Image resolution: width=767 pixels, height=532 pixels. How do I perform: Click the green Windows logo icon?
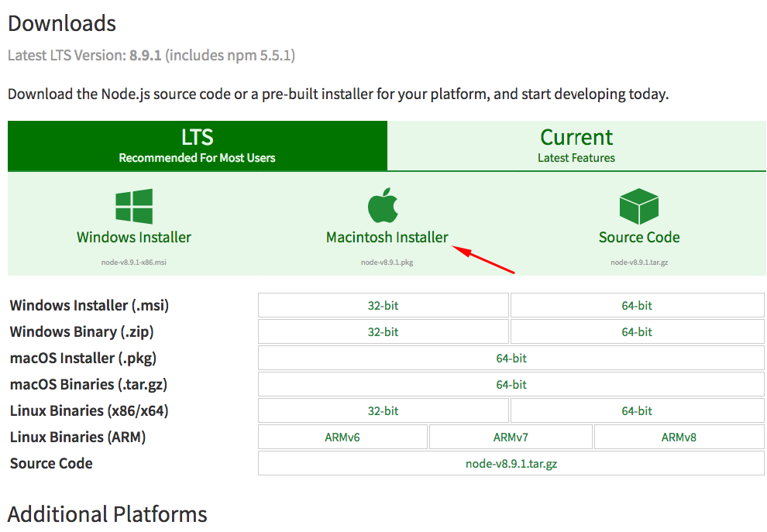(134, 206)
